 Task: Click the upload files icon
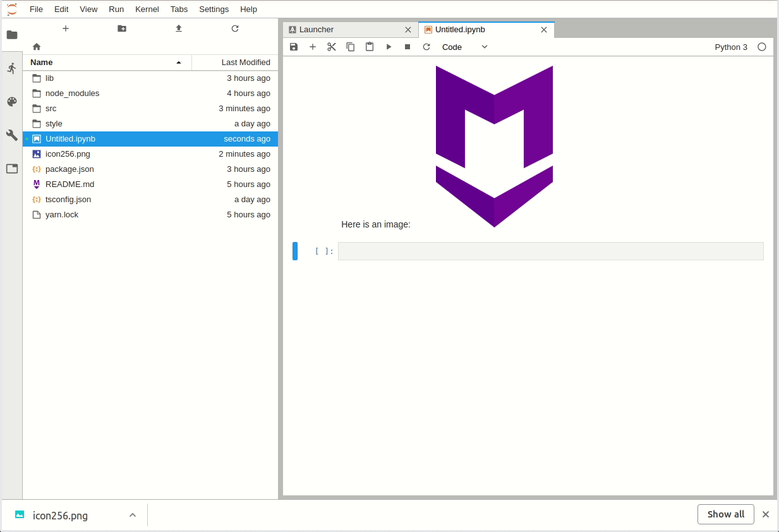point(179,28)
